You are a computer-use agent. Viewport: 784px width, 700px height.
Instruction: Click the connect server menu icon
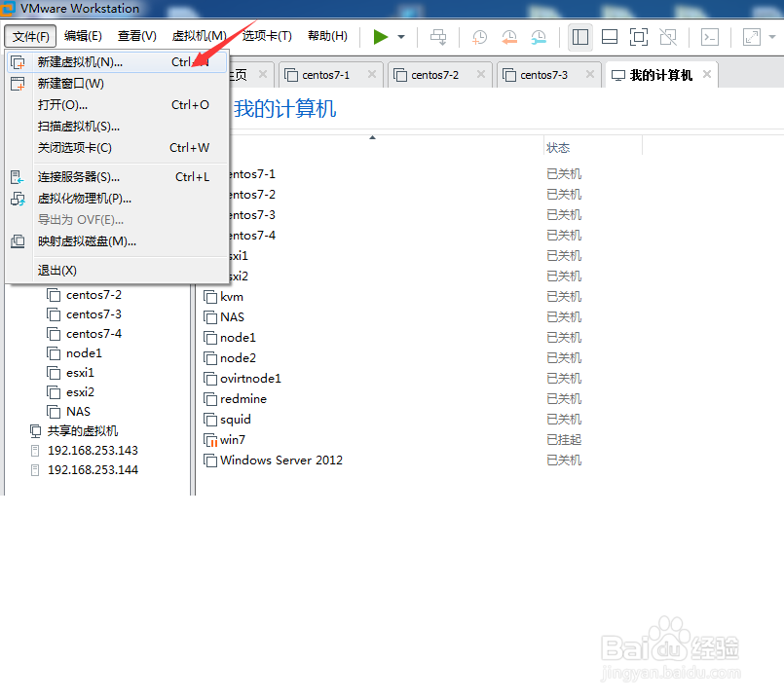click(18, 177)
